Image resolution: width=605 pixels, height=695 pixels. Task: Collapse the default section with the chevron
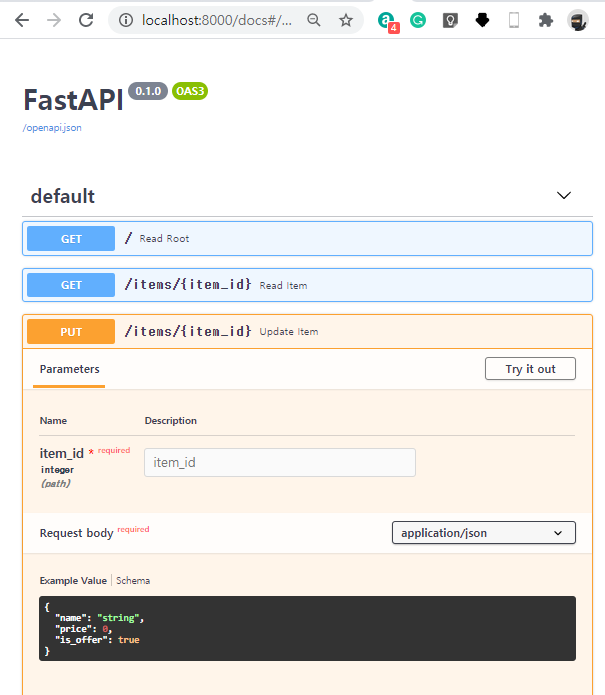point(564,195)
